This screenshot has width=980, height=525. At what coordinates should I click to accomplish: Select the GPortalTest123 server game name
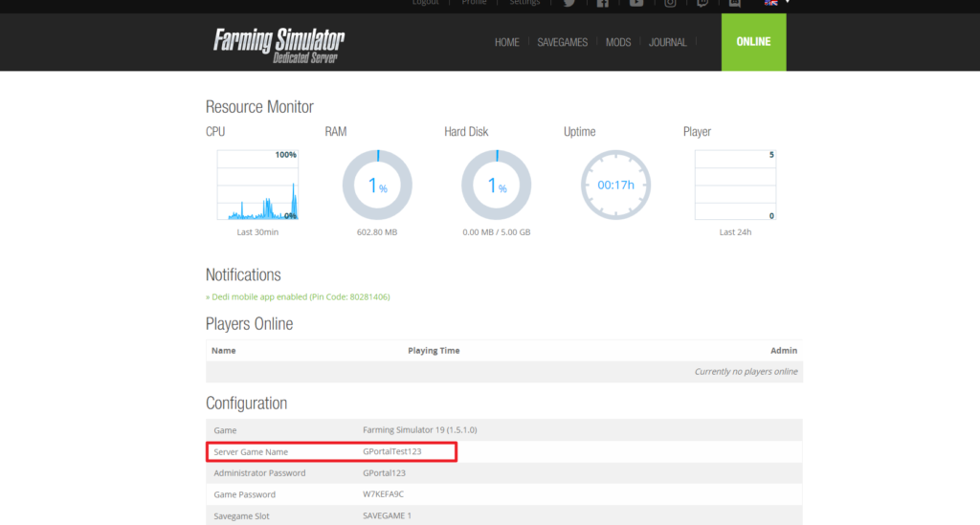(391, 451)
